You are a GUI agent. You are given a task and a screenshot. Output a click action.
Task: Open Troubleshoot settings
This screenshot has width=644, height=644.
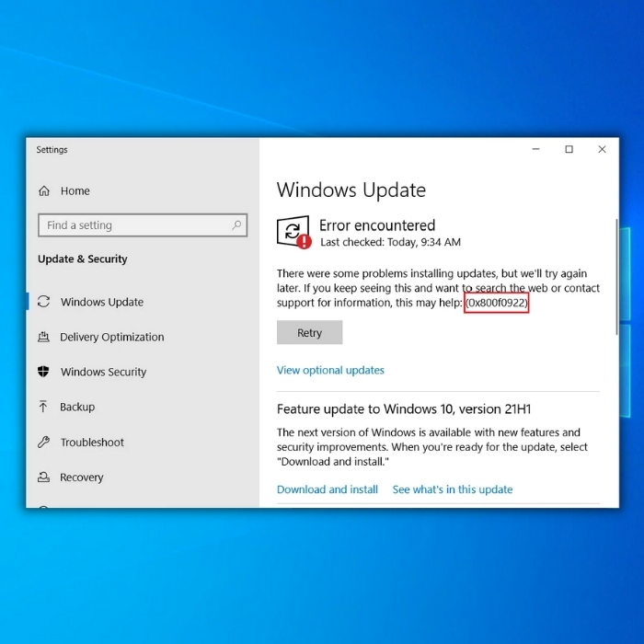click(x=92, y=442)
